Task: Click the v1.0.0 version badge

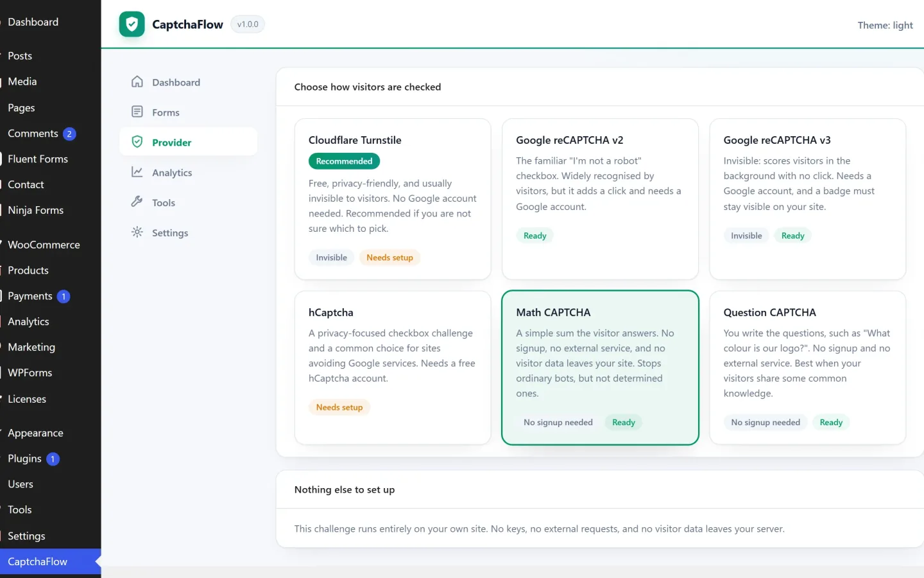Action: pyautogui.click(x=248, y=24)
